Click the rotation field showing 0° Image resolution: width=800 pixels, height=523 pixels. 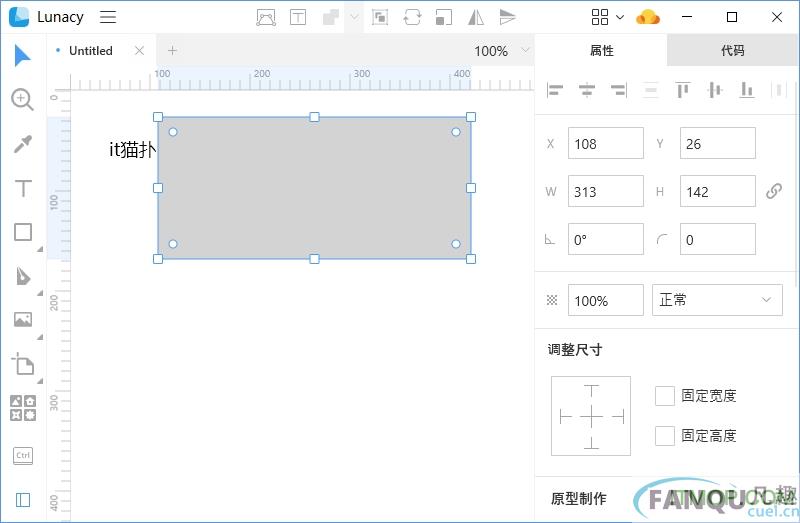click(606, 239)
